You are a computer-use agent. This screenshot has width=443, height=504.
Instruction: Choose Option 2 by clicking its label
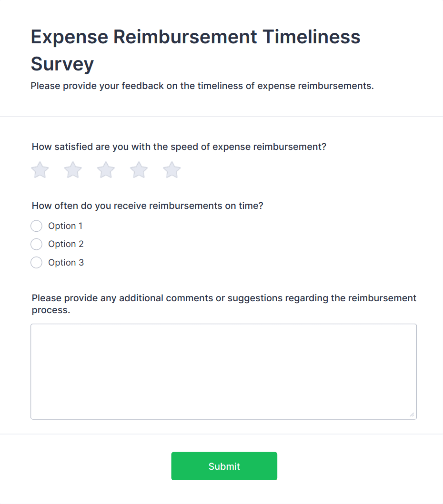click(x=66, y=244)
